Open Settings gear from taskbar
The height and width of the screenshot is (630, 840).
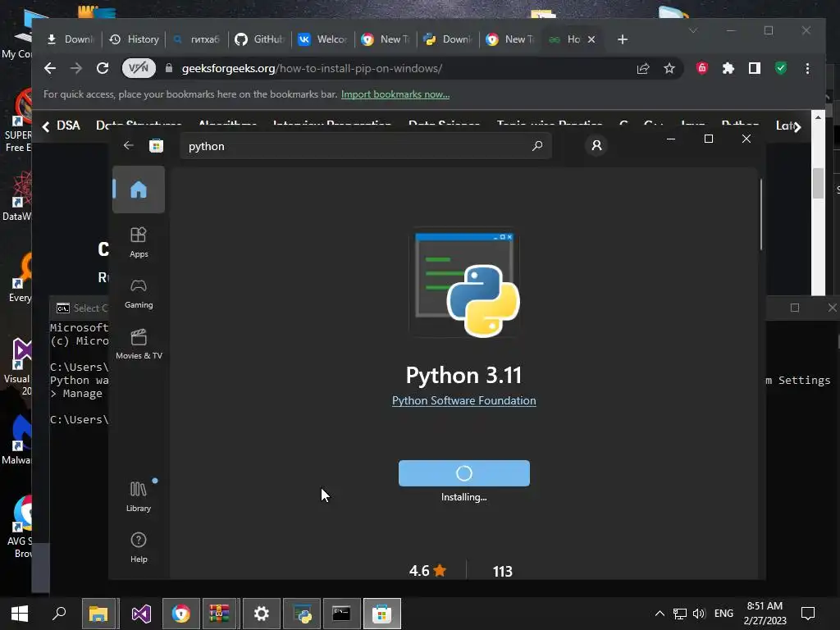coord(262,614)
